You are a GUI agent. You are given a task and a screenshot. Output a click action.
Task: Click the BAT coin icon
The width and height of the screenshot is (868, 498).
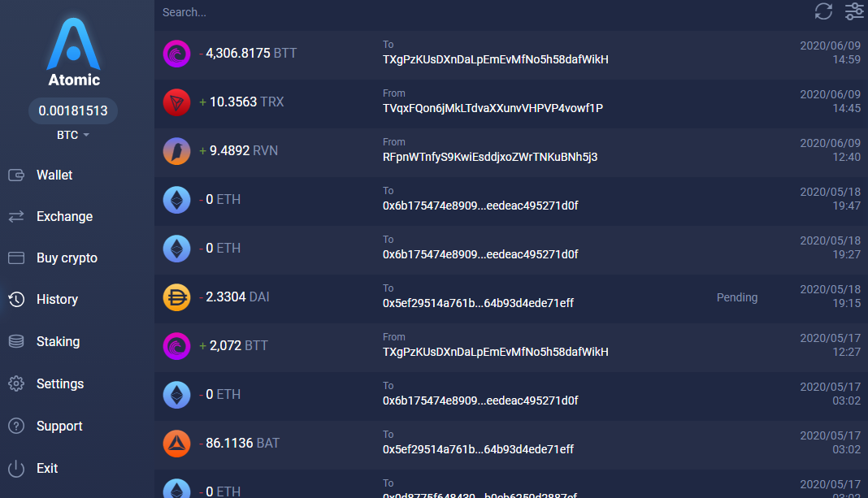point(176,444)
